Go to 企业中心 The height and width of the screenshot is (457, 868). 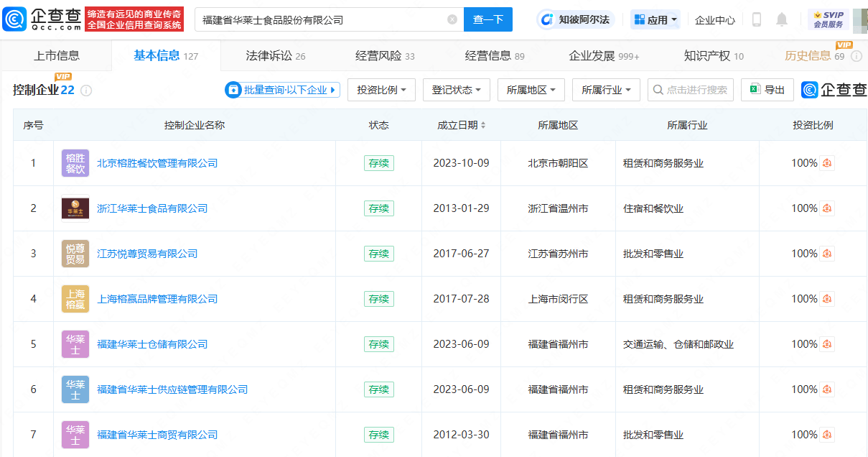pyautogui.click(x=715, y=19)
